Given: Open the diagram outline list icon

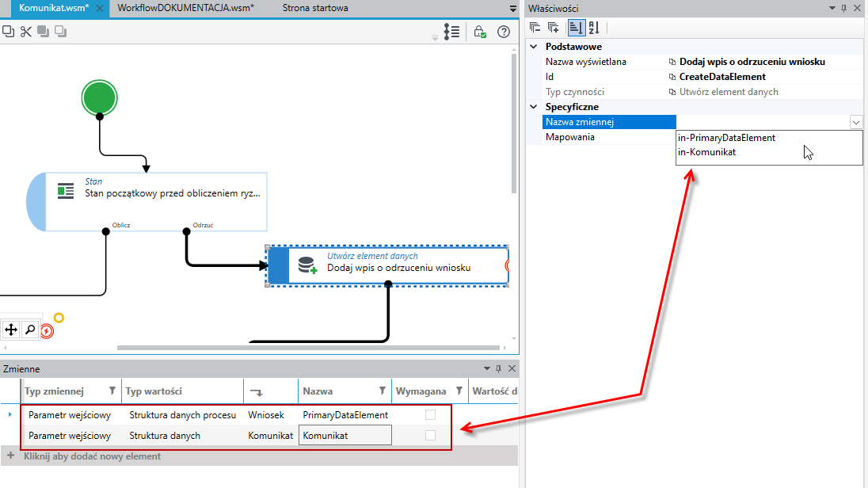Looking at the screenshot, I should click(x=451, y=32).
